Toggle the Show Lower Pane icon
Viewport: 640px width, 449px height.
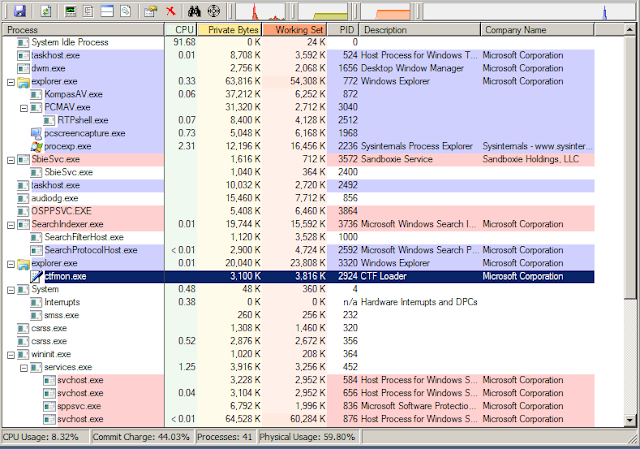click(x=107, y=11)
